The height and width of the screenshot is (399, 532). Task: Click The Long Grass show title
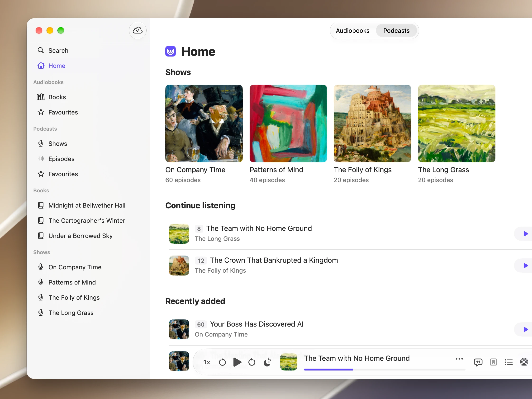[x=443, y=170]
